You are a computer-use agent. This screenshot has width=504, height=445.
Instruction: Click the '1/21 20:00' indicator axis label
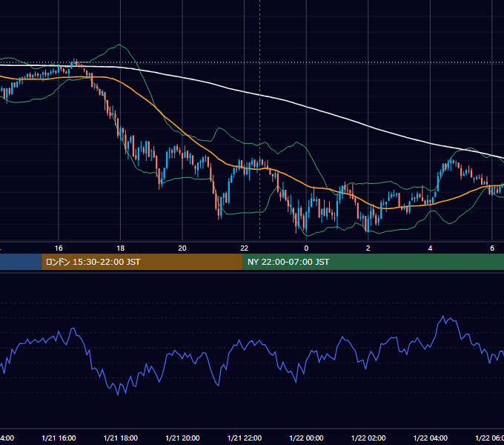click(x=182, y=438)
